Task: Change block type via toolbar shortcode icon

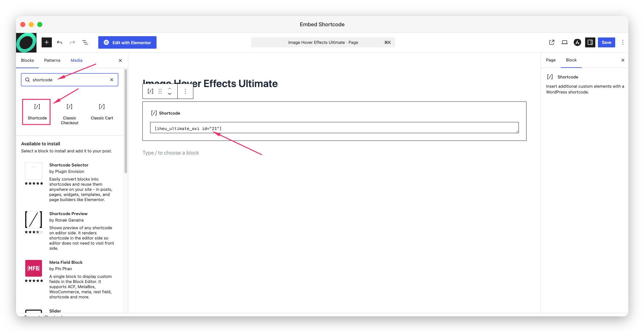Action: (150, 91)
